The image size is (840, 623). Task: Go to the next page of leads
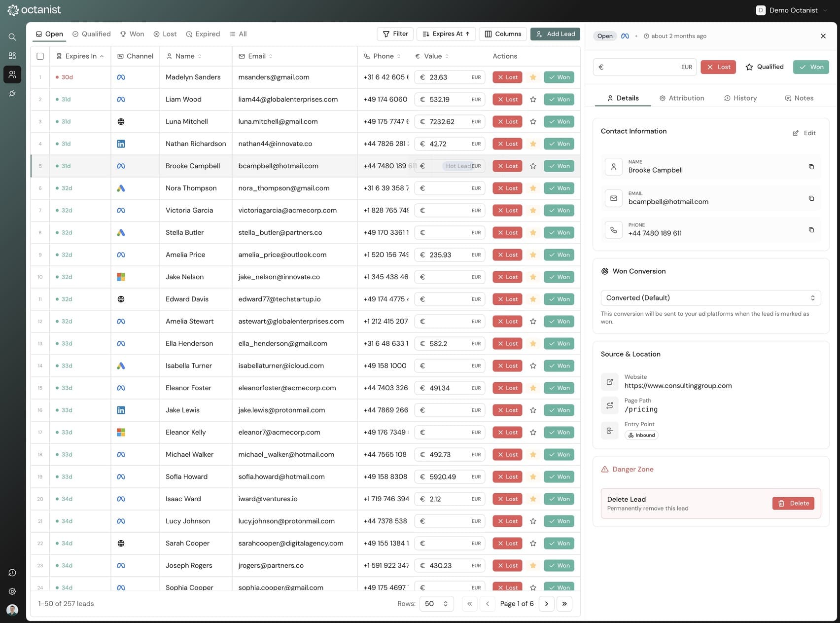point(546,604)
